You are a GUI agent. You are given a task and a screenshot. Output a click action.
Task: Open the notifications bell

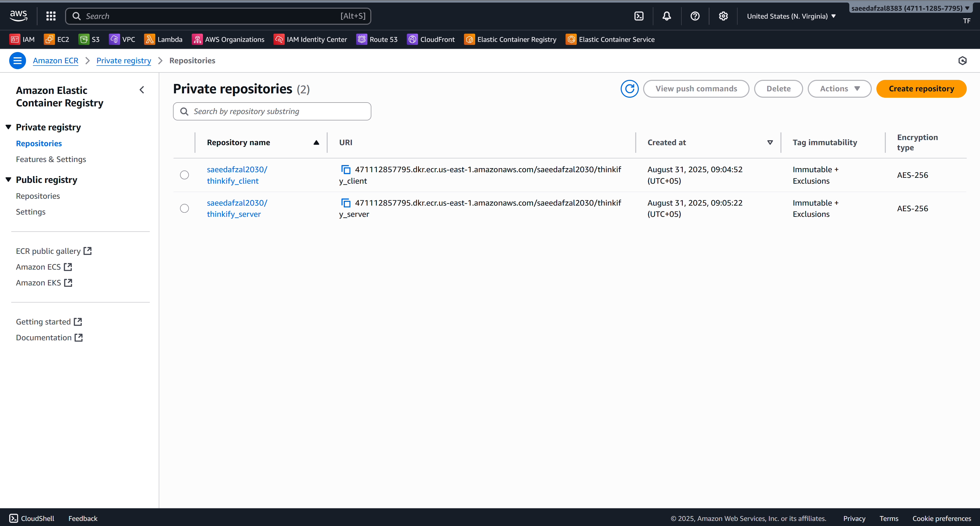[x=666, y=16]
